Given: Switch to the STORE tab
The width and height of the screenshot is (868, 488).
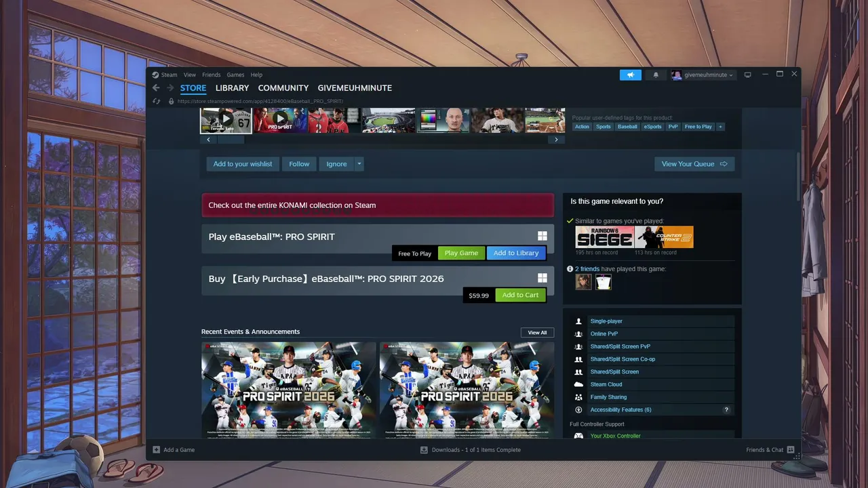Looking at the screenshot, I should pos(193,88).
